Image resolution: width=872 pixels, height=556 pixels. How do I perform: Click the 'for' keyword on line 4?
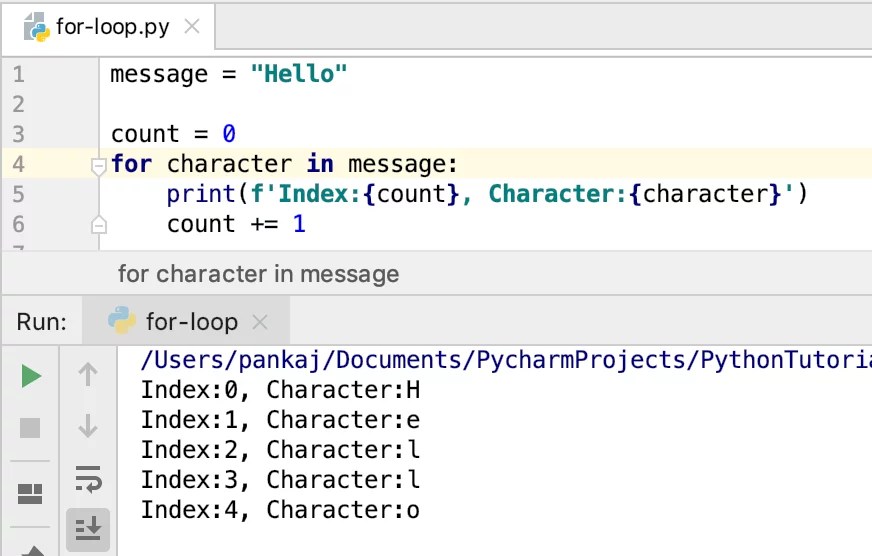click(x=131, y=164)
